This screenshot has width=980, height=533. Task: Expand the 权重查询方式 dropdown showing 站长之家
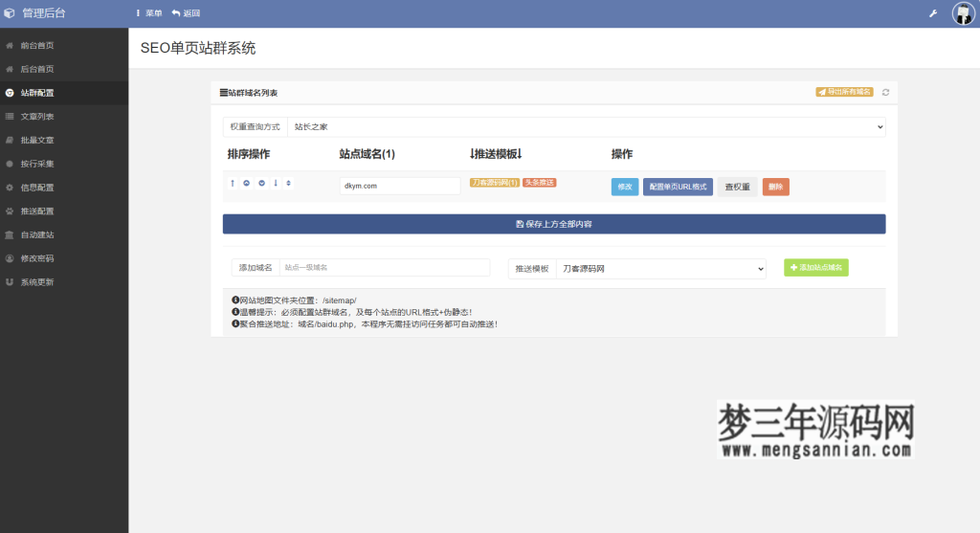coord(587,127)
